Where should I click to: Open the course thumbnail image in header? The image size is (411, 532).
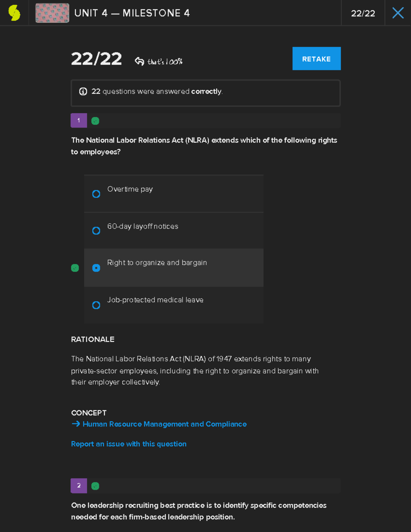[52, 13]
